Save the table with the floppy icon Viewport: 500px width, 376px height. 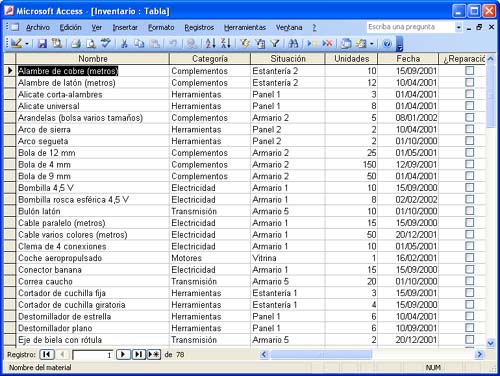point(42,43)
